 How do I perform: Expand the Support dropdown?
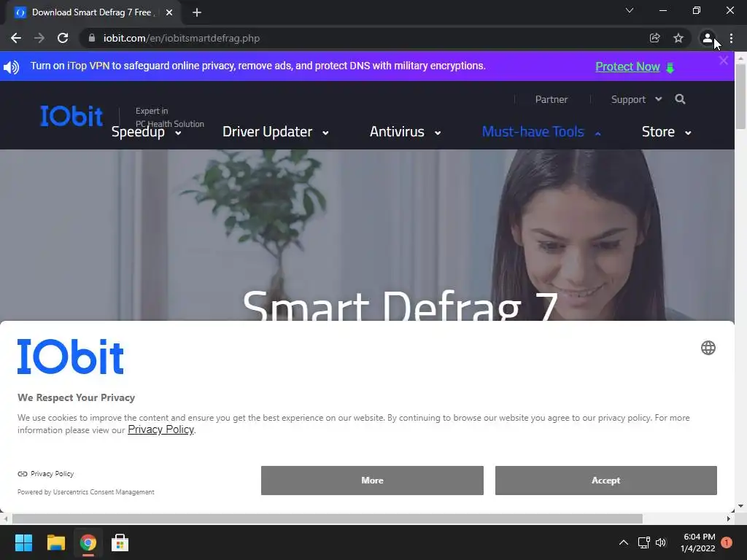click(636, 99)
